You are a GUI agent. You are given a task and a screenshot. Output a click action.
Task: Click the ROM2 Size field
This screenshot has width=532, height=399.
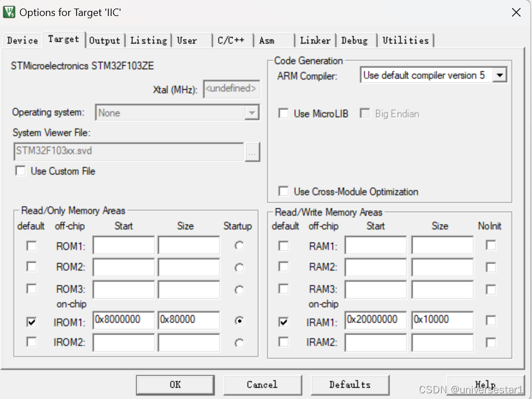pyautogui.click(x=189, y=267)
